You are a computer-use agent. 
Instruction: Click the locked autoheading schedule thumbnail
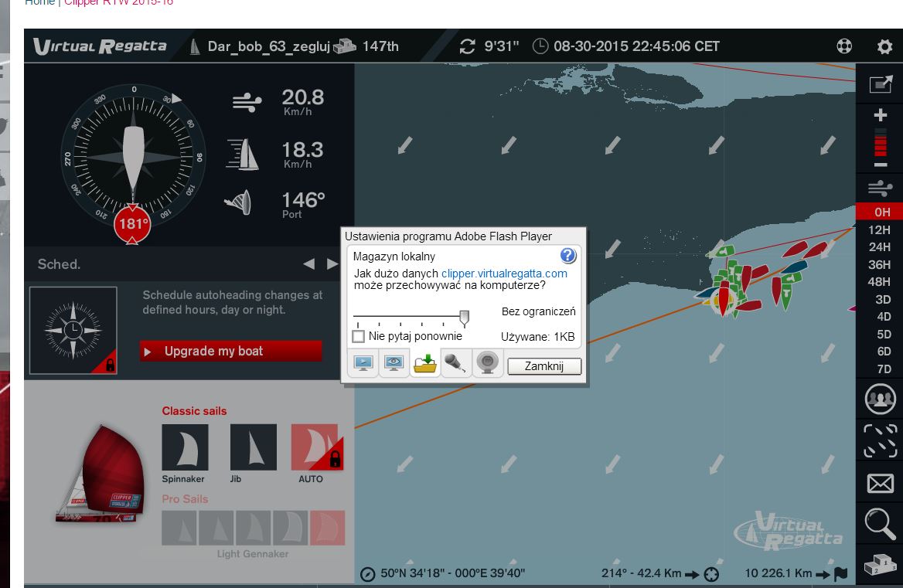[73, 330]
